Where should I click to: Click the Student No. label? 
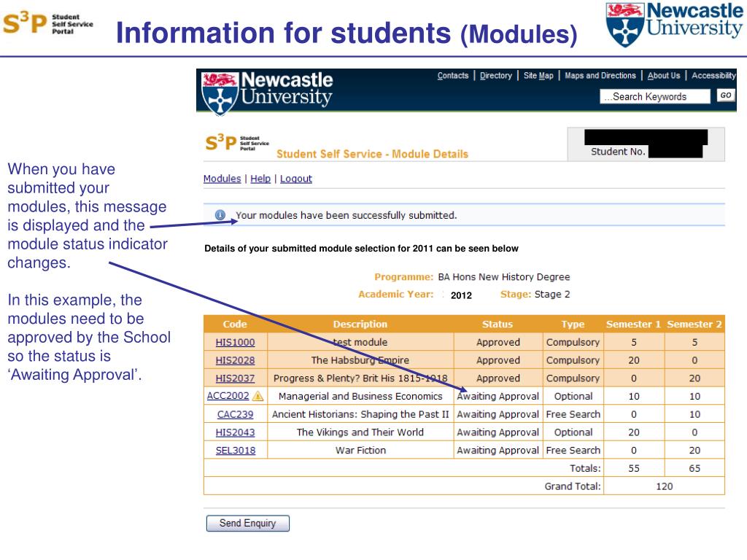point(618,152)
